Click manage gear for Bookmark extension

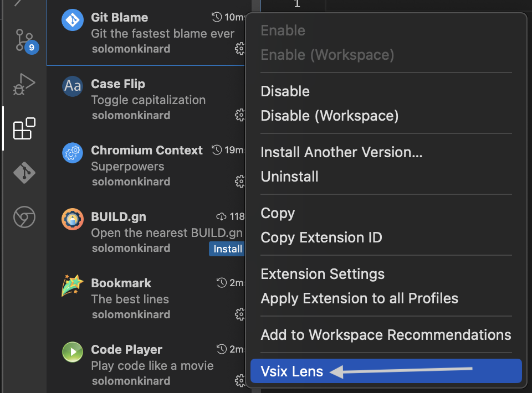(x=239, y=314)
